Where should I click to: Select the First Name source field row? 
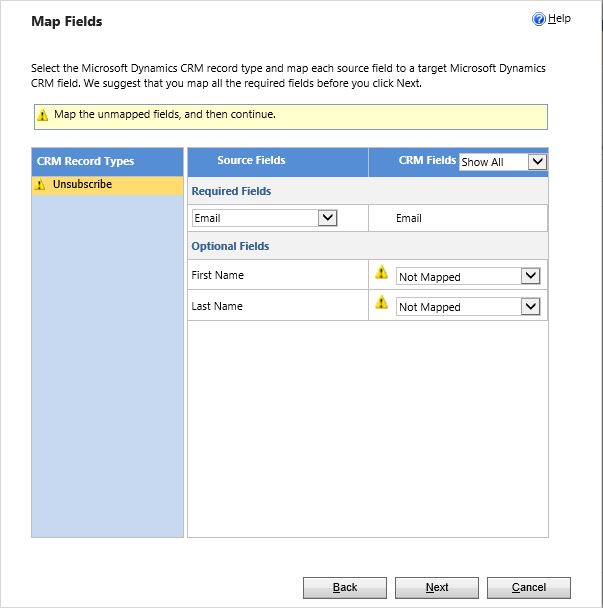(x=217, y=275)
